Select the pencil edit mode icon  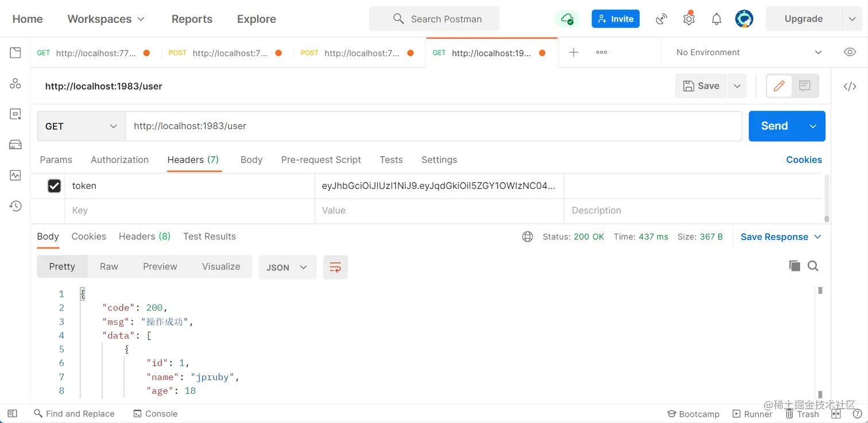tap(779, 86)
